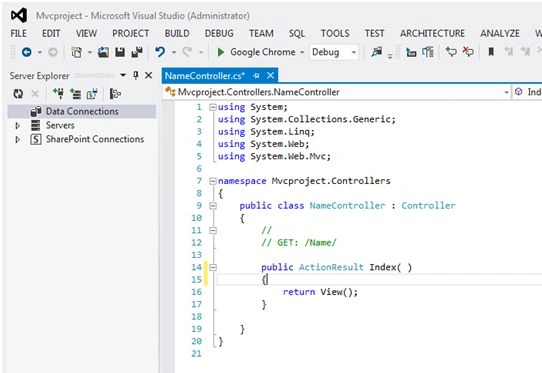Image resolution: width=542 pixels, height=373 pixels.
Task: Click the Server Explorer Windows Azure icon
Action: (x=115, y=94)
